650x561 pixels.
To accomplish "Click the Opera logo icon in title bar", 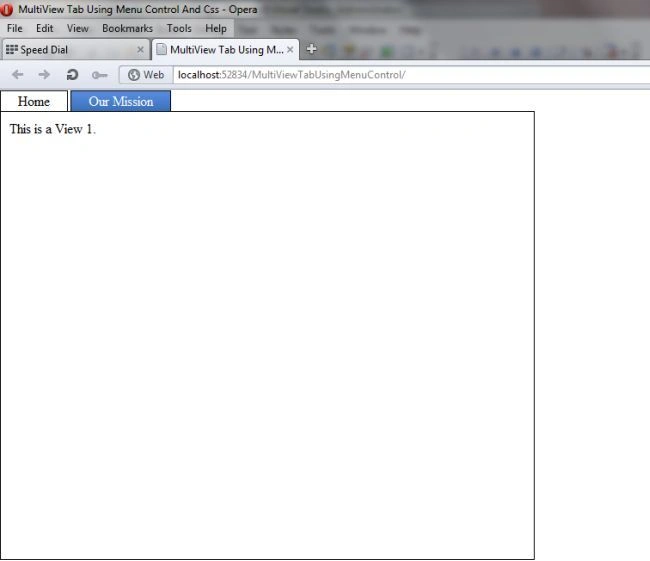I will point(7,9).
